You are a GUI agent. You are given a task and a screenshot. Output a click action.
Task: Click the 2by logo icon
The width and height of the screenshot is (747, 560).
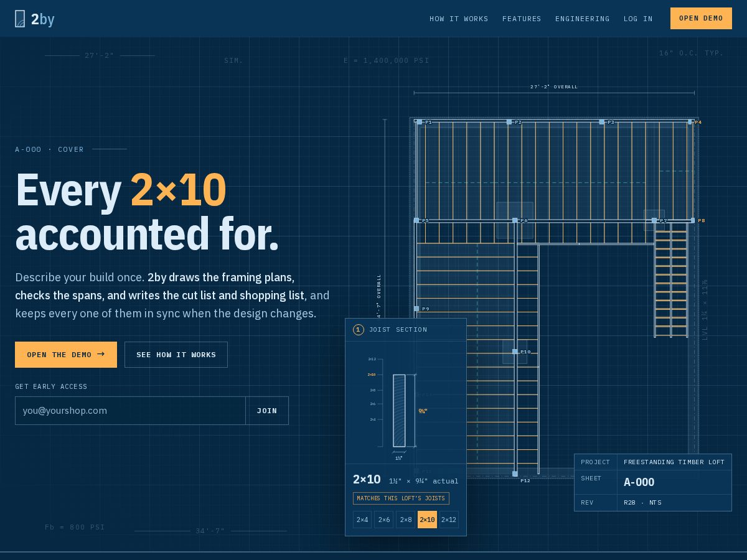[x=20, y=19]
